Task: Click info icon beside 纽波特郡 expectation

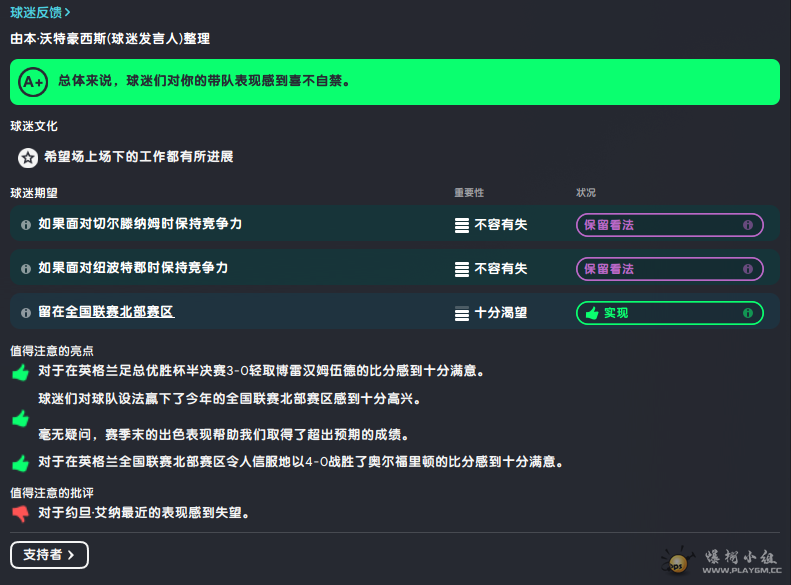Action: tap(26, 269)
